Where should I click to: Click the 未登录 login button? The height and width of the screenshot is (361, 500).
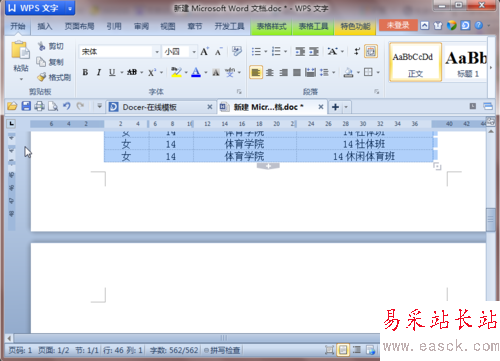click(x=398, y=25)
